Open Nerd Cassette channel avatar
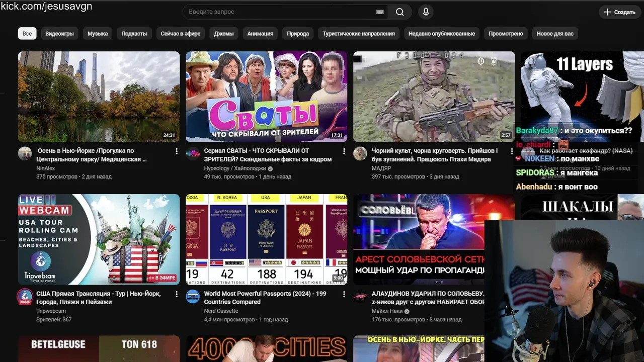 (x=193, y=297)
